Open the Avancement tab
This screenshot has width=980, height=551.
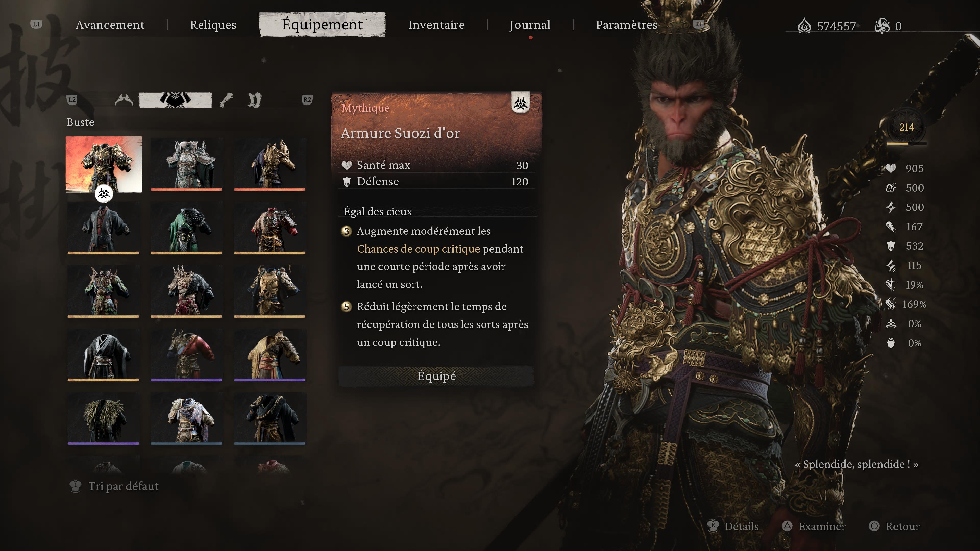click(x=110, y=25)
